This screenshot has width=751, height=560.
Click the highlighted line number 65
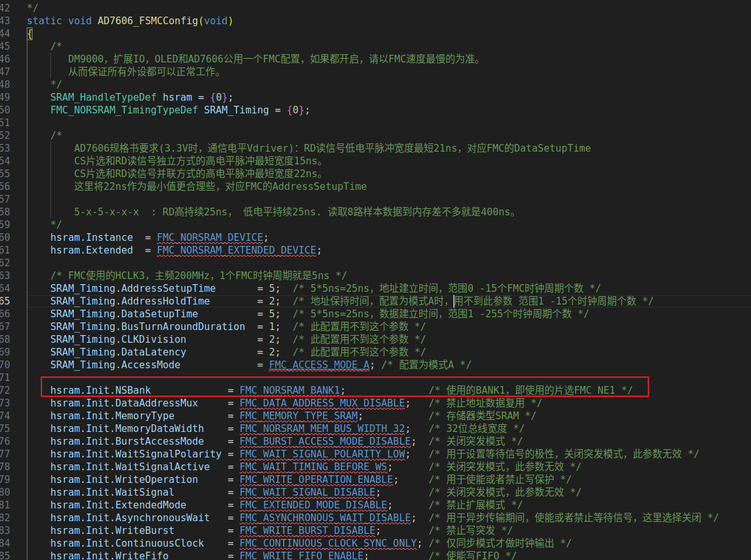click(5, 301)
